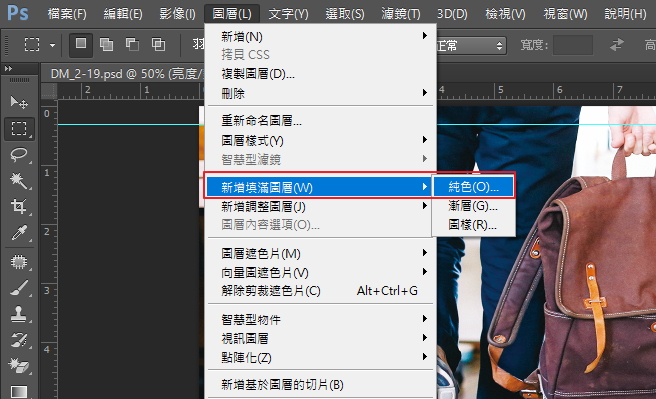Expand the 圖層樣式(Y) submenu
Image resolution: width=656 pixels, height=399 pixels.
pyautogui.click(x=320, y=141)
